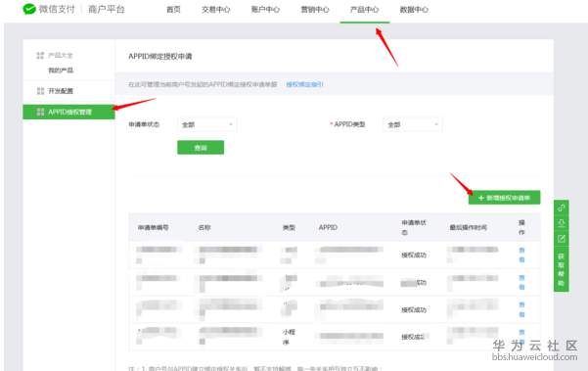
Task: Click the 申请单编号 column header
Action: click(153, 227)
